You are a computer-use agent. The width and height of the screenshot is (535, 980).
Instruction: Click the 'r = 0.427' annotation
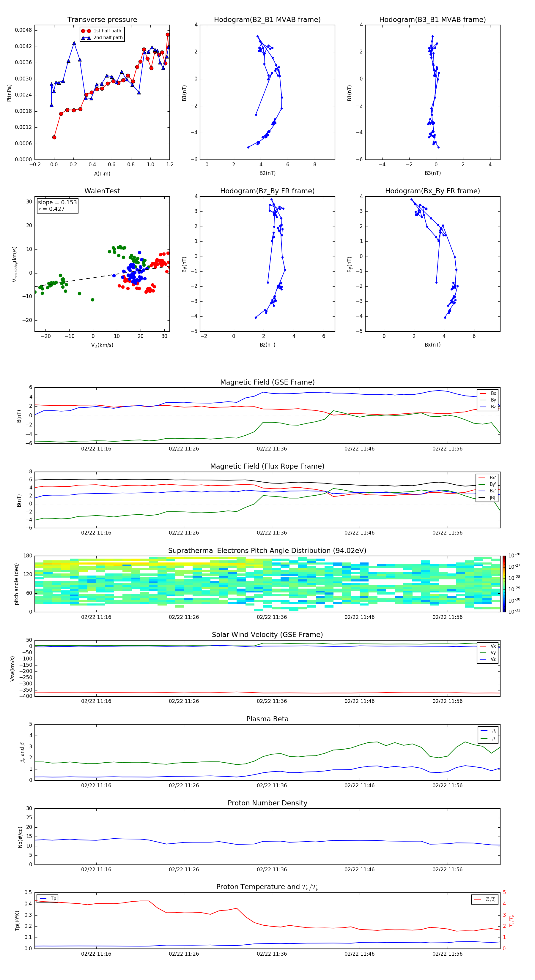tap(51, 209)
